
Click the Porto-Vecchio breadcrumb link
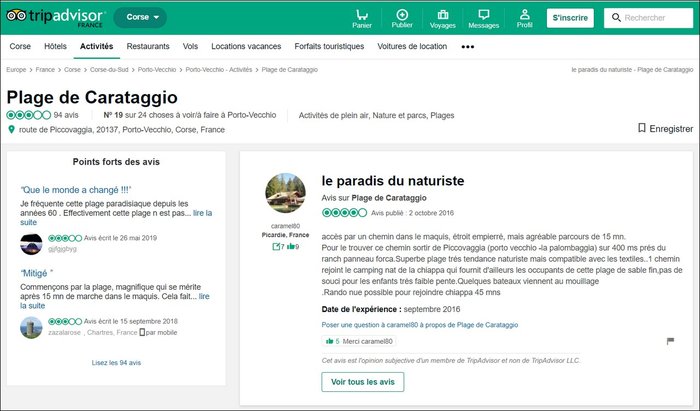click(157, 70)
